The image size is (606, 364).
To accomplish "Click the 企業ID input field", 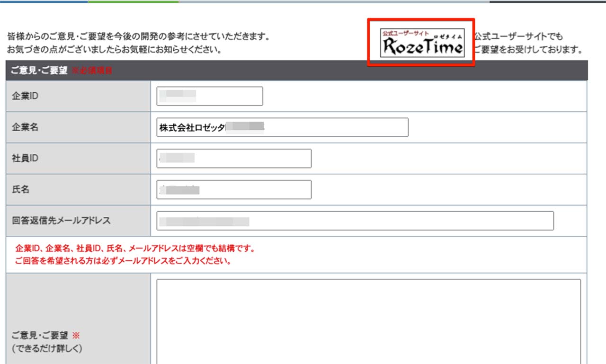I will (209, 97).
